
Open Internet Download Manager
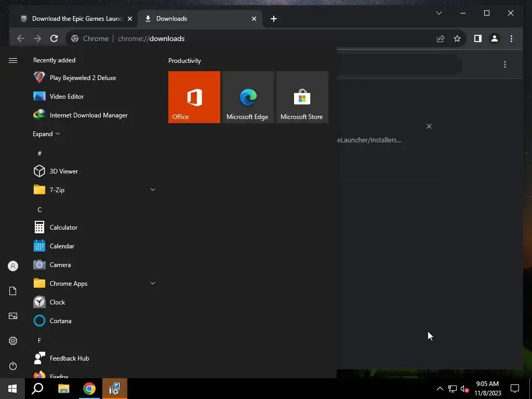(95, 115)
